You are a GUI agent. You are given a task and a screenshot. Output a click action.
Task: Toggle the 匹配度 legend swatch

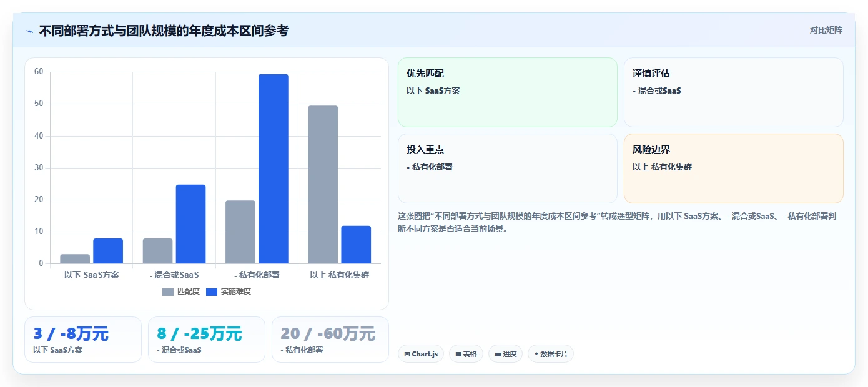(x=168, y=291)
